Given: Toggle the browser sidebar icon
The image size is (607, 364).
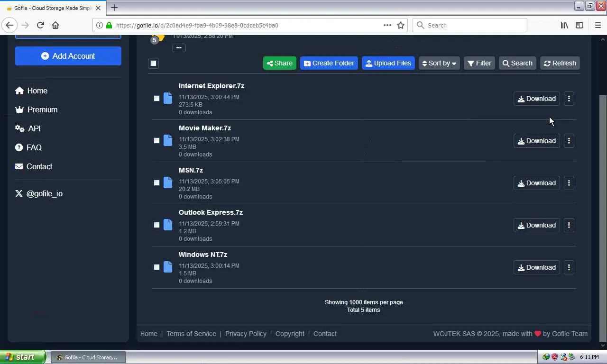Looking at the screenshot, I should pos(579,25).
